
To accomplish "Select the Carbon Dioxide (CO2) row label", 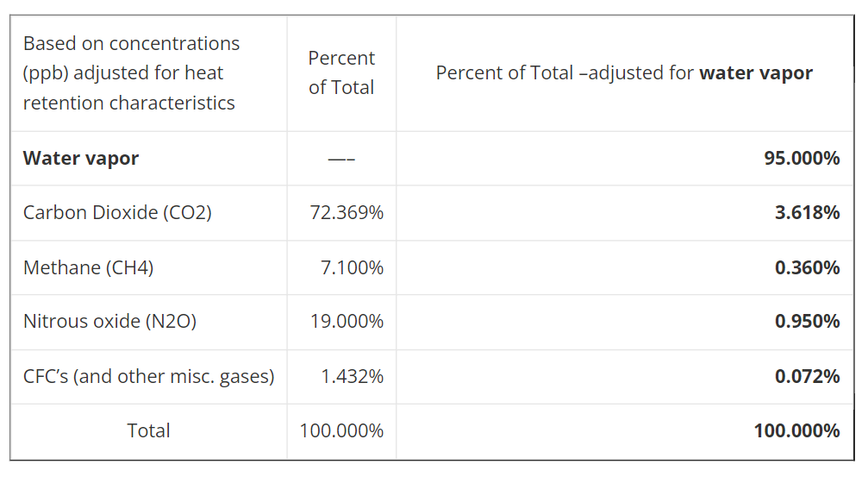I will [117, 212].
